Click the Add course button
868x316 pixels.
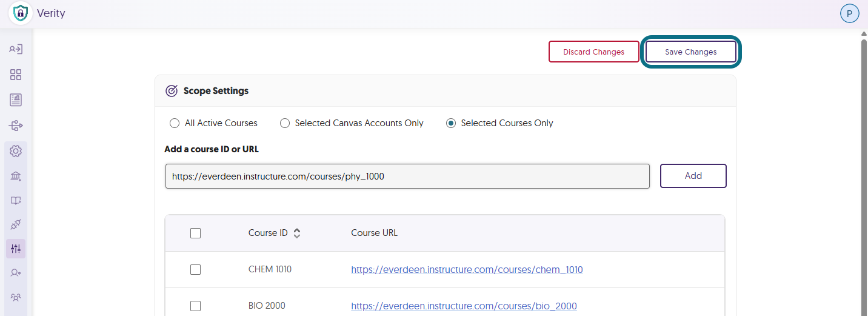click(693, 176)
